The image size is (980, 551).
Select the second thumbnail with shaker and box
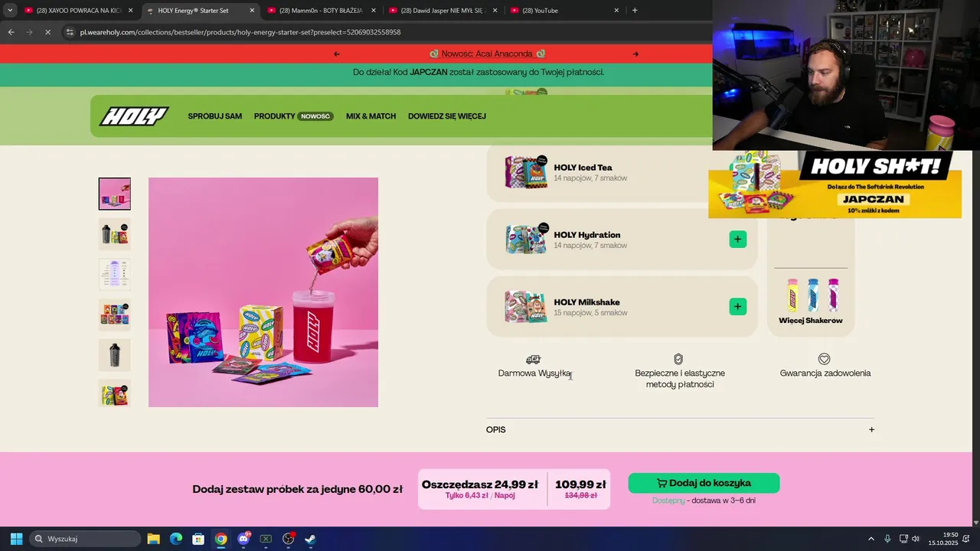[x=115, y=234]
